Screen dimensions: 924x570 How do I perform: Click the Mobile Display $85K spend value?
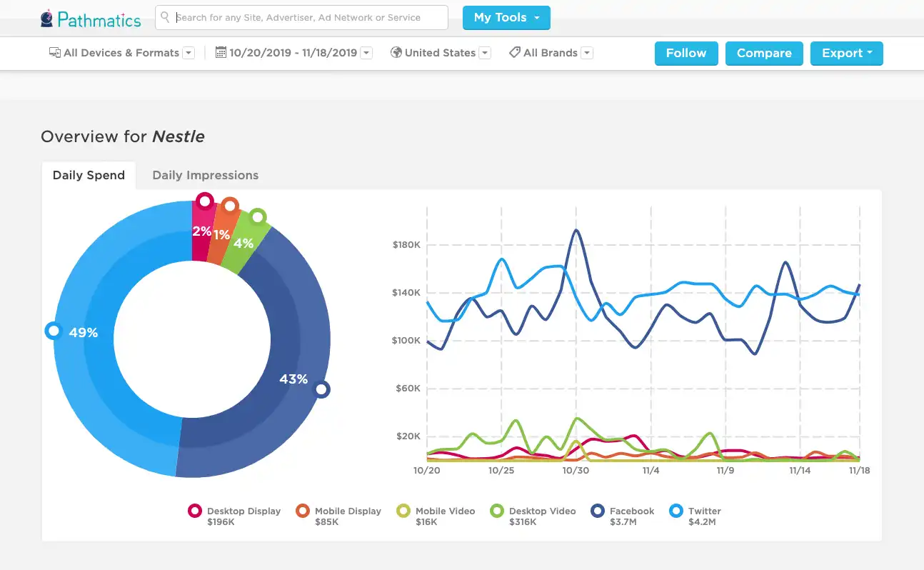click(326, 522)
